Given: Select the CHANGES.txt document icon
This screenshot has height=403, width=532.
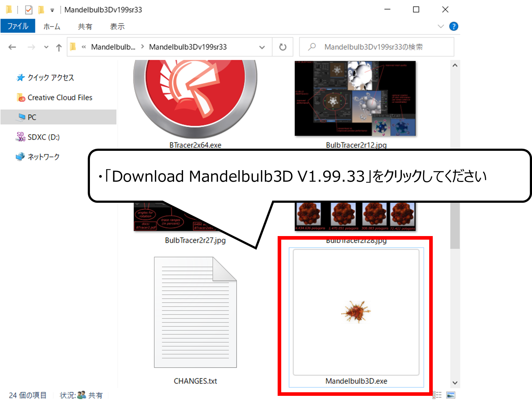Looking at the screenshot, I should pos(195,312).
